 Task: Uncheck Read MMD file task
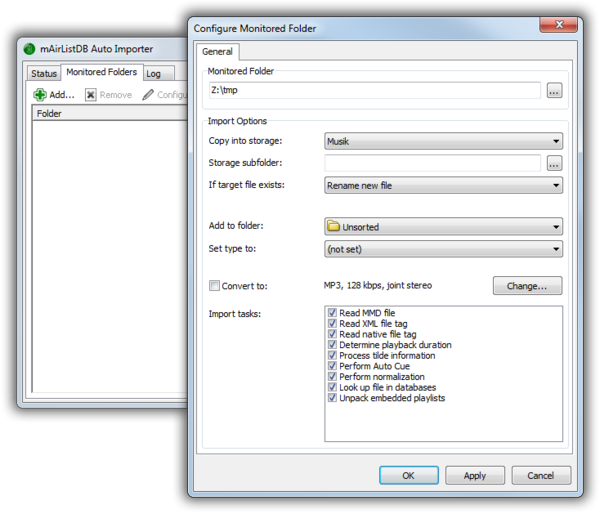pyautogui.click(x=332, y=313)
